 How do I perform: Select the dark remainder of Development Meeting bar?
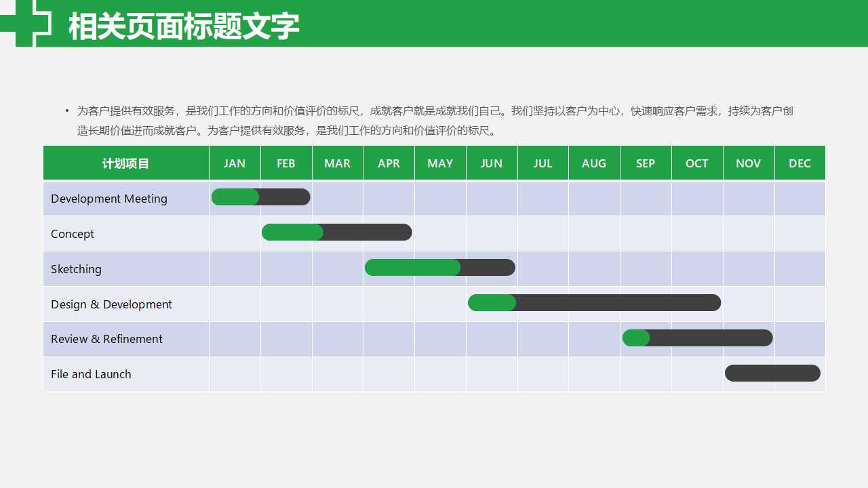(x=285, y=197)
